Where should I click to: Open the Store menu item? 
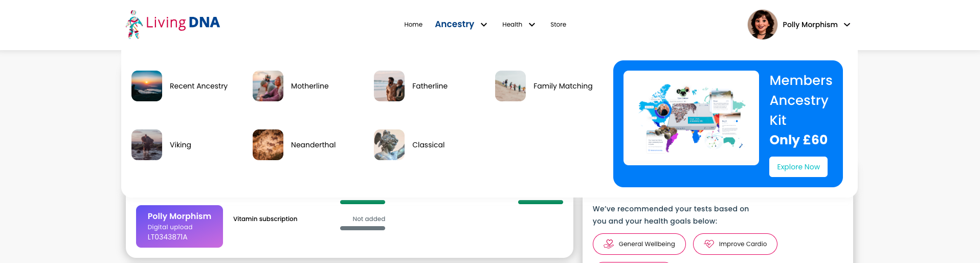pos(558,25)
